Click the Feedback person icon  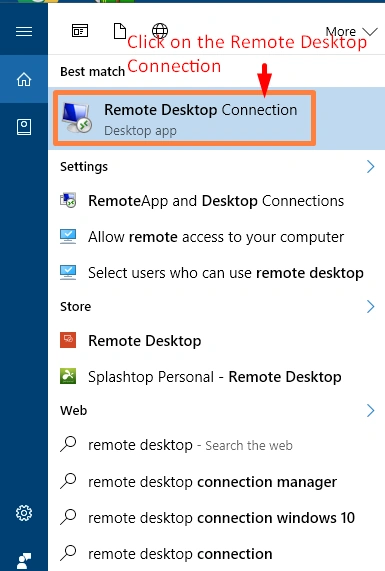[x=24, y=561]
